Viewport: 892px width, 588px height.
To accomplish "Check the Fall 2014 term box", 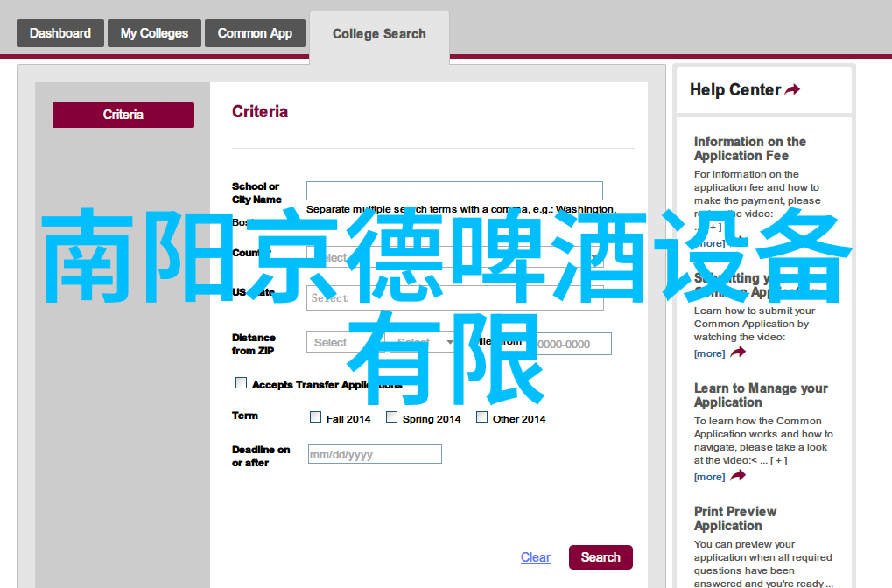I will point(316,417).
